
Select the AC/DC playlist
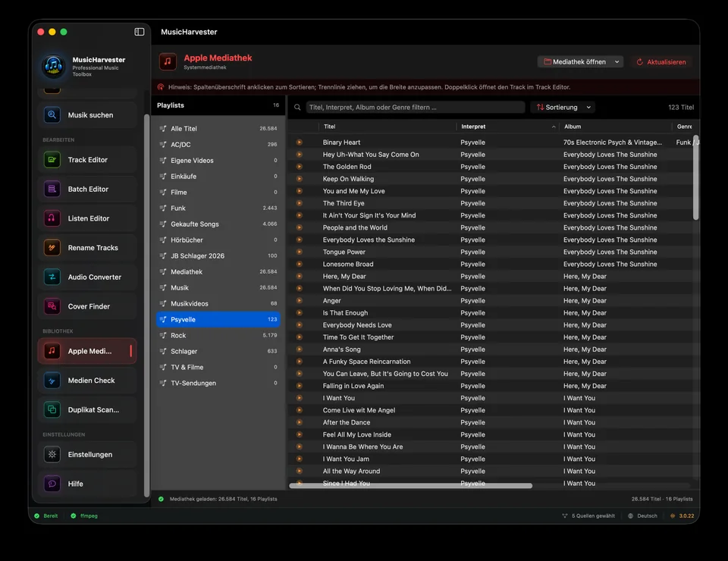click(x=218, y=144)
